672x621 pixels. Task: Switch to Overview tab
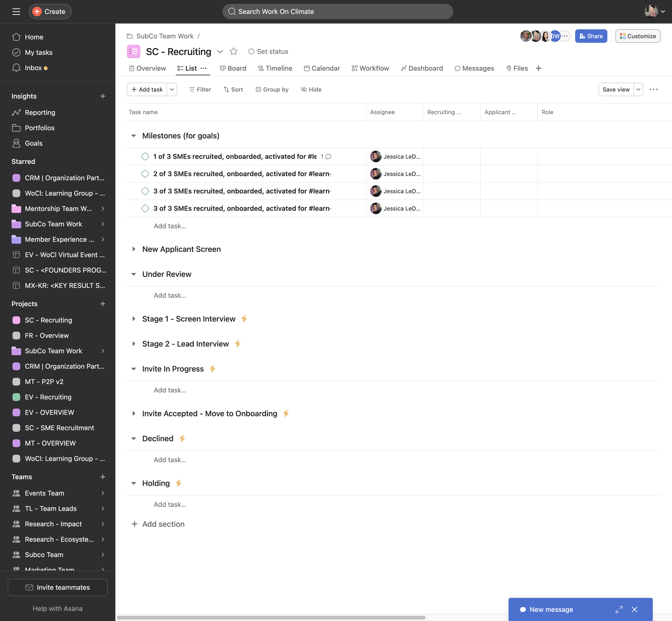(147, 68)
